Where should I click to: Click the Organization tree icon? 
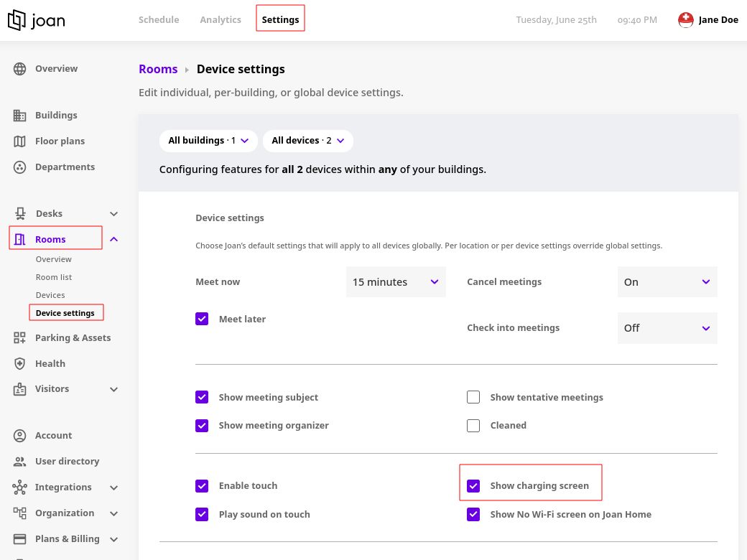tap(19, 513)
